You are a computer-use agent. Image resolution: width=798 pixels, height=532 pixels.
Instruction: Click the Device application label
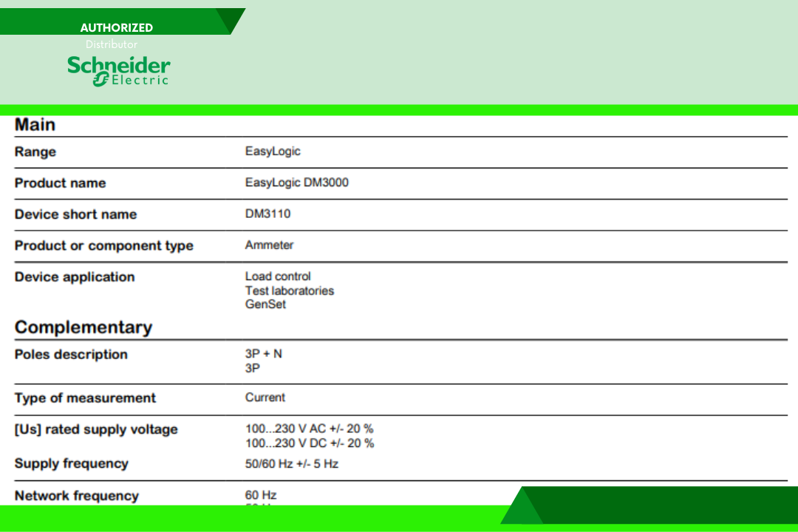[75, 278]
